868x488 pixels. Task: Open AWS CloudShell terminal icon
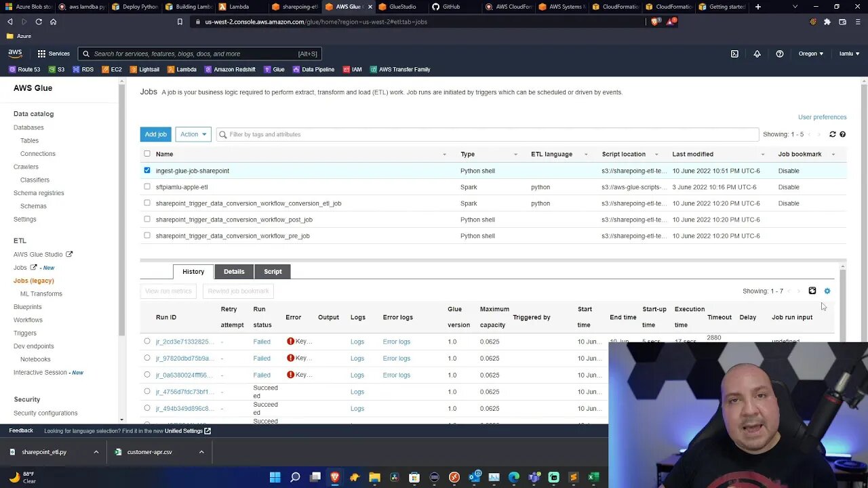tap(734, 54)
